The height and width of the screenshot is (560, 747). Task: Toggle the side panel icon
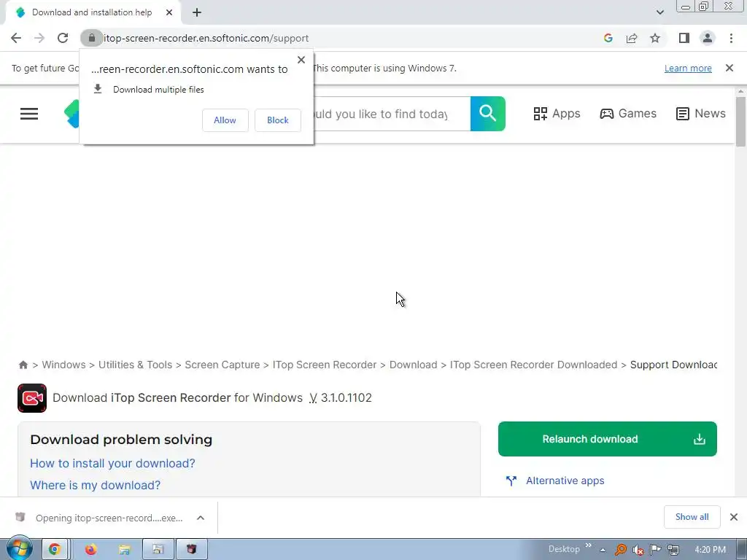point(684,38)
